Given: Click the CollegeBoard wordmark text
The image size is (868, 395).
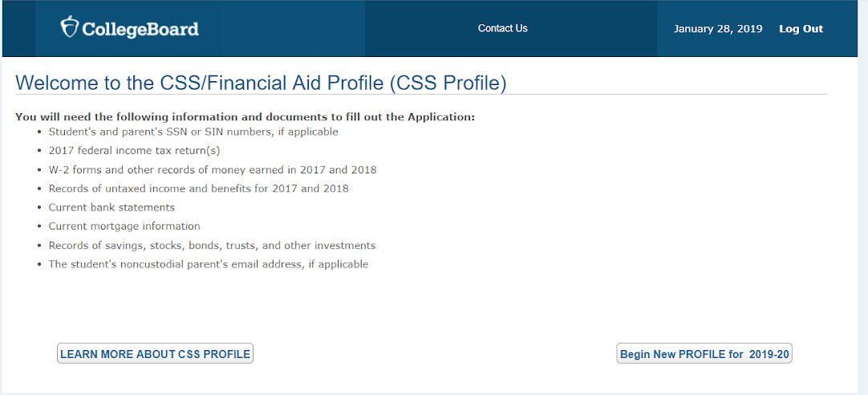Looking at the screenshot, I should tap(140, 29).
